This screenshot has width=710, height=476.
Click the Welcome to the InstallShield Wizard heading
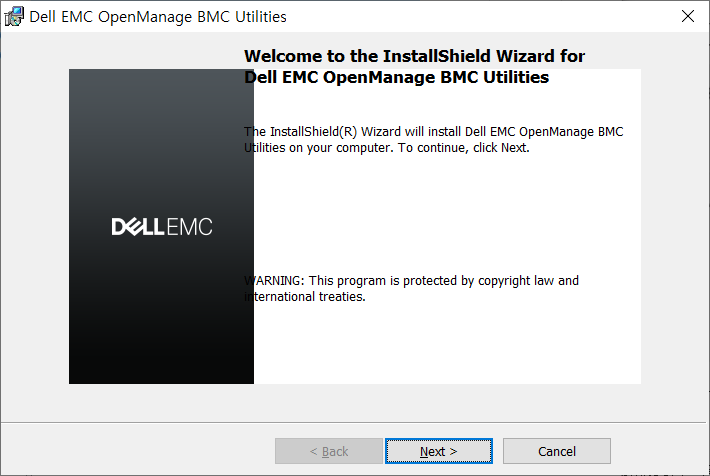pos(414,56)
